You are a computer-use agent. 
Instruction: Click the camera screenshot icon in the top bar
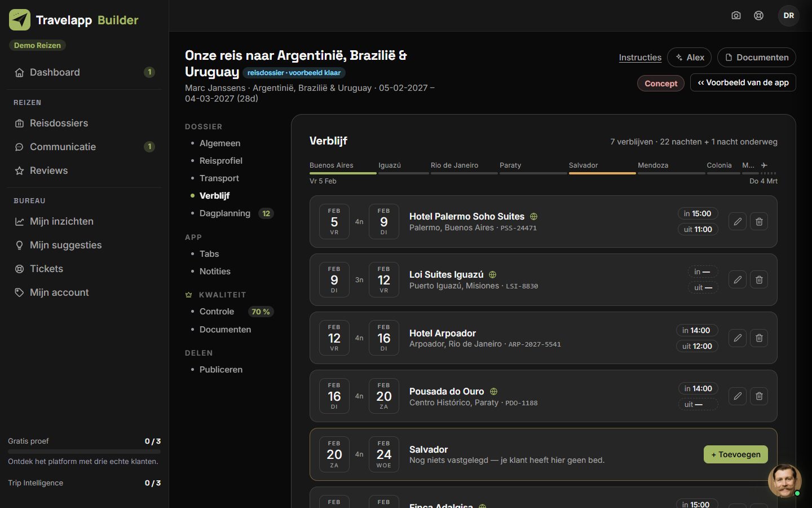736,16
